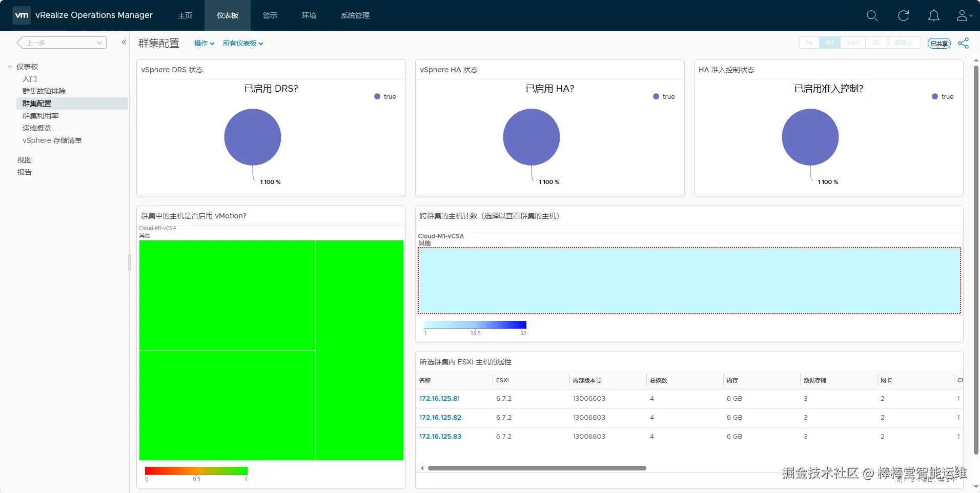Open the user account menu icon

click(964, 16)
